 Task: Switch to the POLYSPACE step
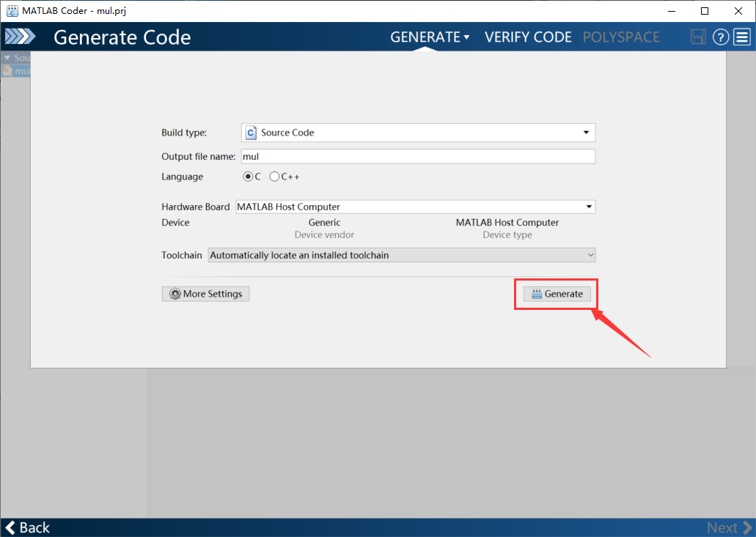[621, 37]
